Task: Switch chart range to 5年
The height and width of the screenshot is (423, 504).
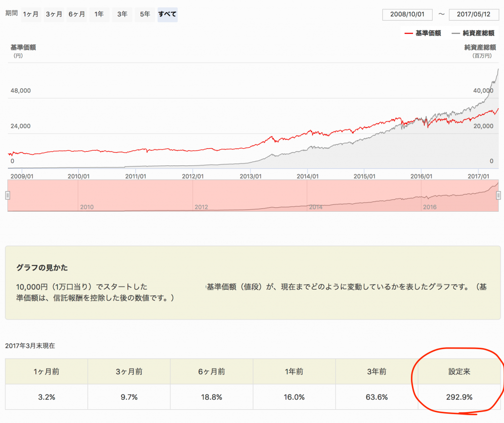Action: point(145,14)
